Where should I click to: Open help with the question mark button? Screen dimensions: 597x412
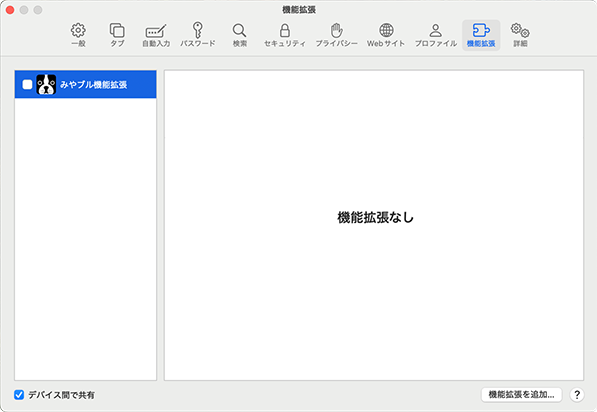577,394
